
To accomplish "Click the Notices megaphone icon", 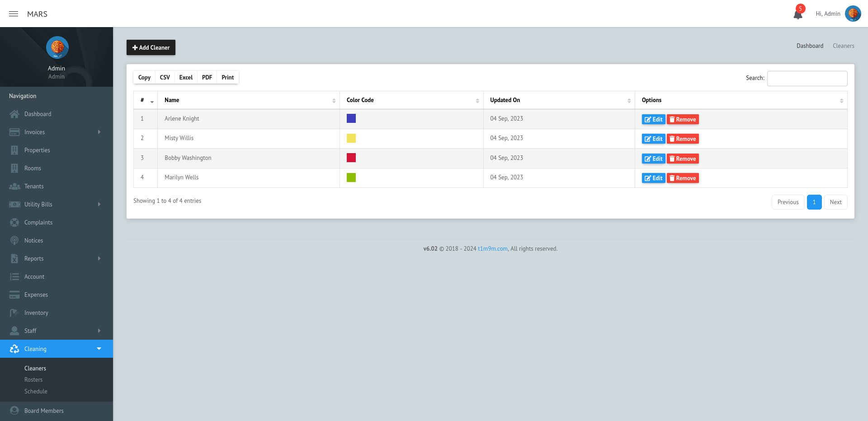I will point(15,240).
